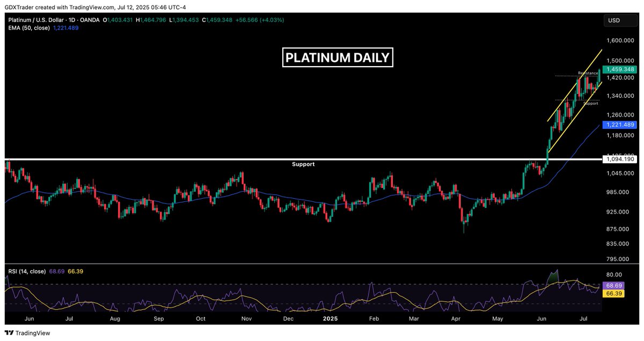Screen dimensions: 644x341
Task: Click the Dec label on time axis
Action: 288,319
